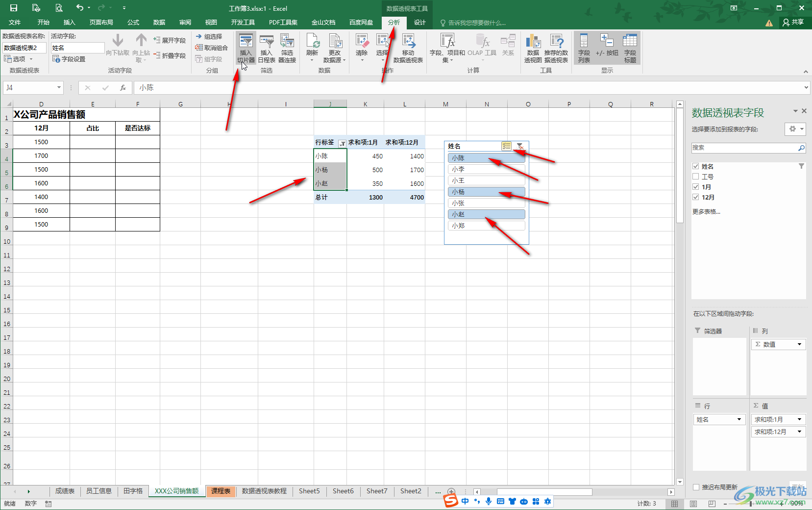The height and width of the screenshot is (510, 812).
Task: Click the Normal view icon in status bar
Action: point(675,504)
